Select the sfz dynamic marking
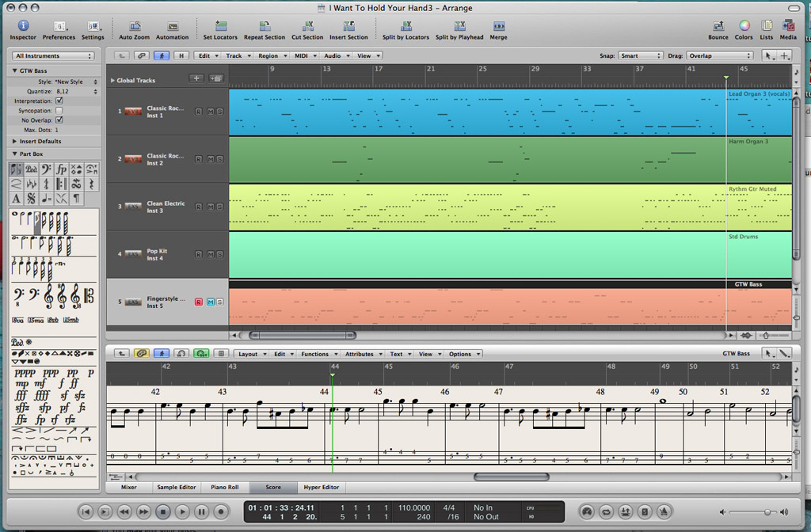Viewport: 811px width, 532px height. point(80,396)
